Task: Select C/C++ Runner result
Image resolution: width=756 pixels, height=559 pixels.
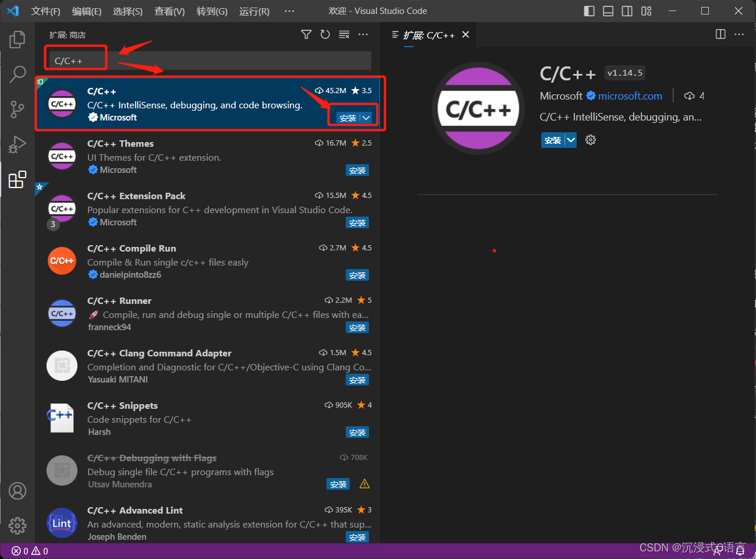Action: point(207,313)
